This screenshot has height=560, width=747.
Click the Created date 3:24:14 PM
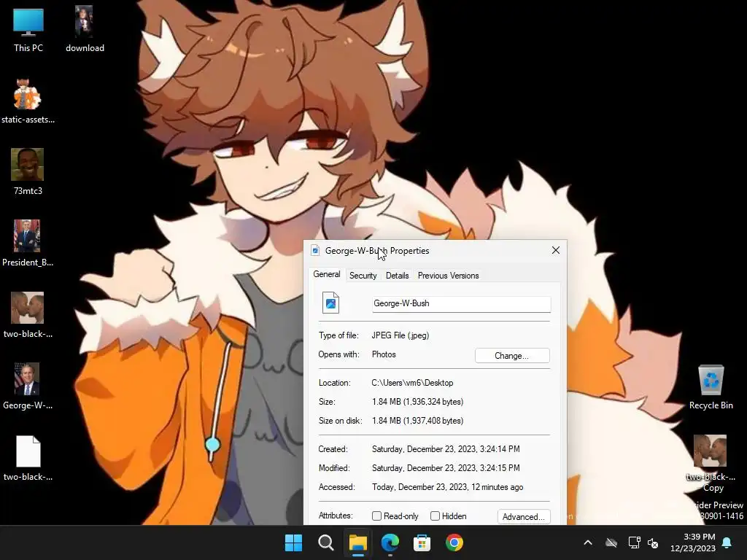[446, 449]
